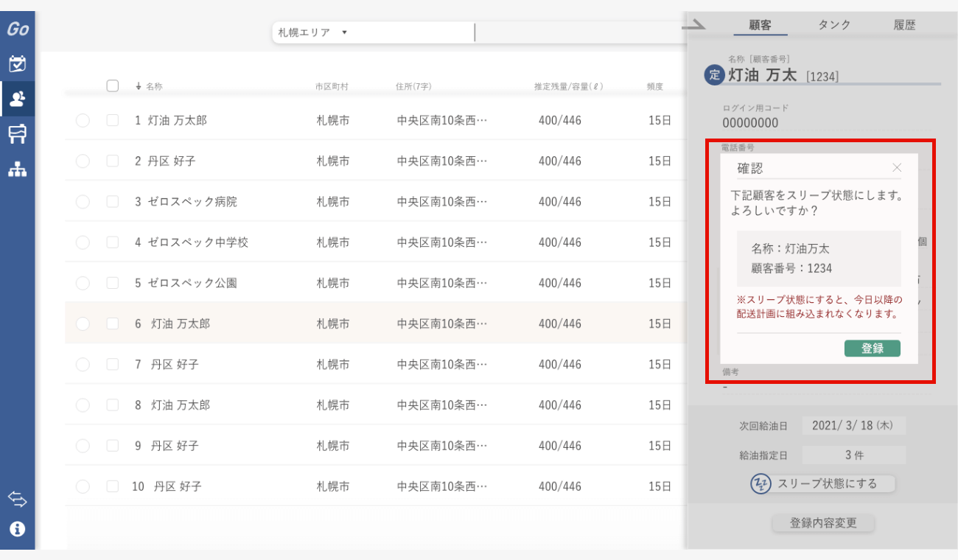Close the 確認 dialog with the X
Image resolution: width=958 pixels, height=560 pixels.
point(897,168)
